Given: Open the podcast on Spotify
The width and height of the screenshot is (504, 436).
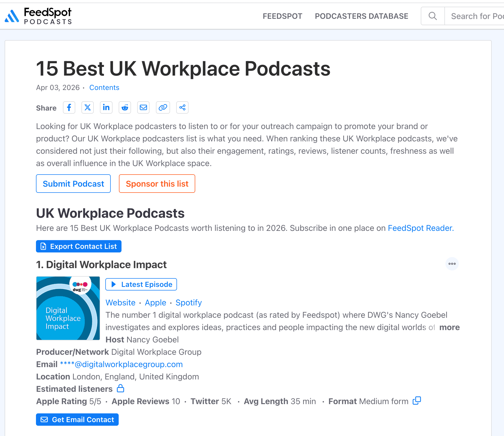Looking at the screenshot, I should tap(189, 303).
